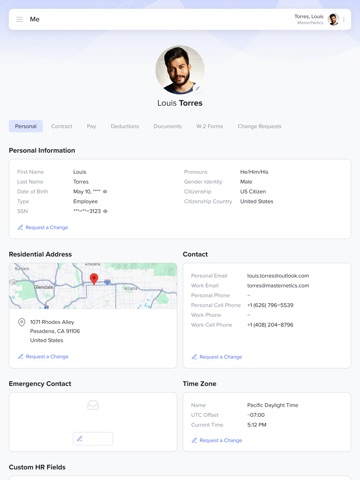The width and height of the screenshot is (360, 480).
Task: Click the highway shield icon on the map
Action: (107, 282)
